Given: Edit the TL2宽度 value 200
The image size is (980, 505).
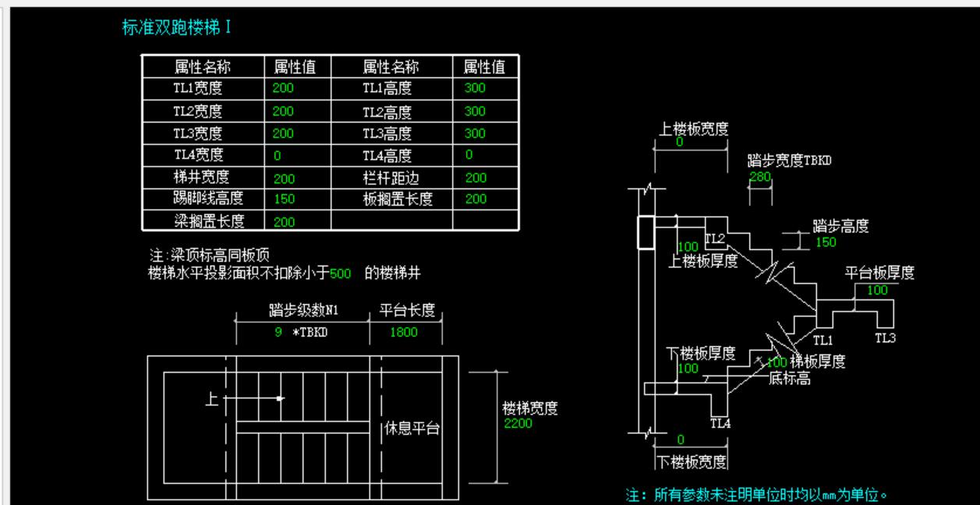Looking at the screenshot, I should [x=283, y=111].
